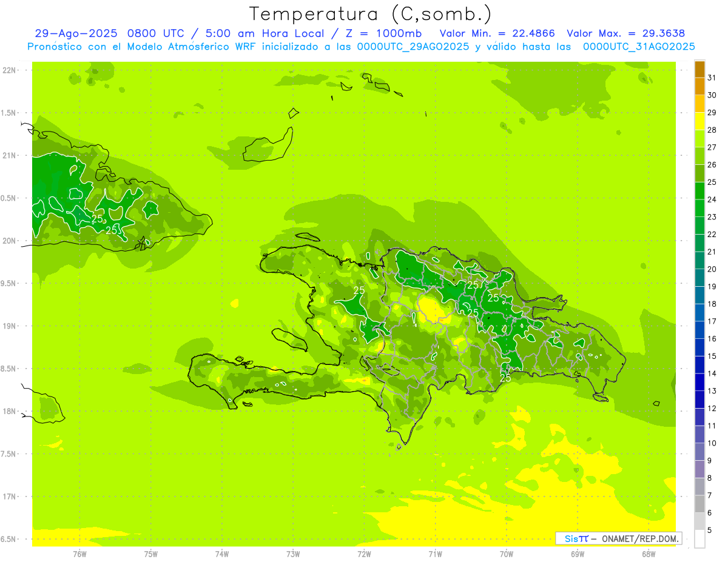Click the white swatch below 5 in legend
728x562 pixels.
pos(699,539)
